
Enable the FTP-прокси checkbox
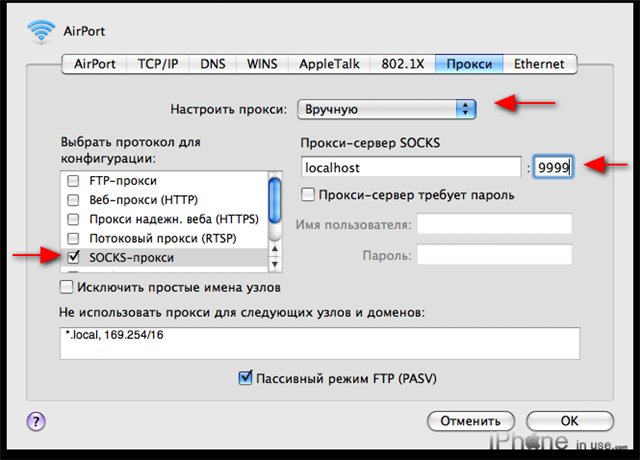click(x=73, y=180)
